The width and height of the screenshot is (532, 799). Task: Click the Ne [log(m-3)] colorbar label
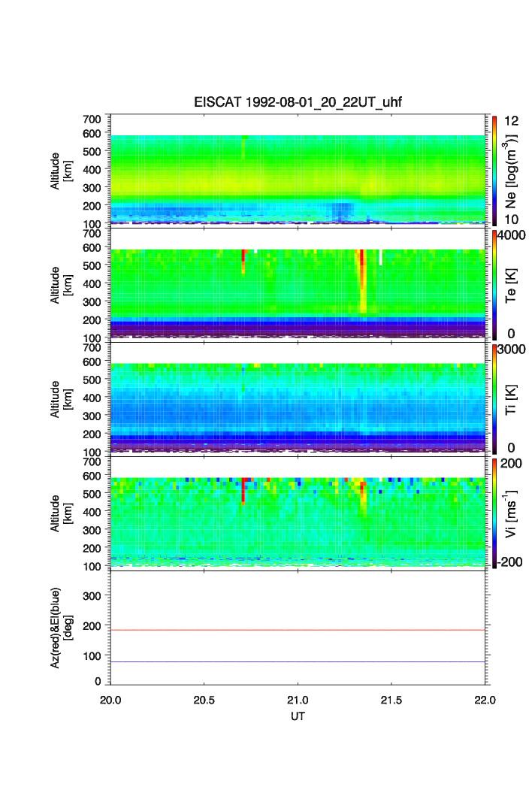(x=510, y=171)
